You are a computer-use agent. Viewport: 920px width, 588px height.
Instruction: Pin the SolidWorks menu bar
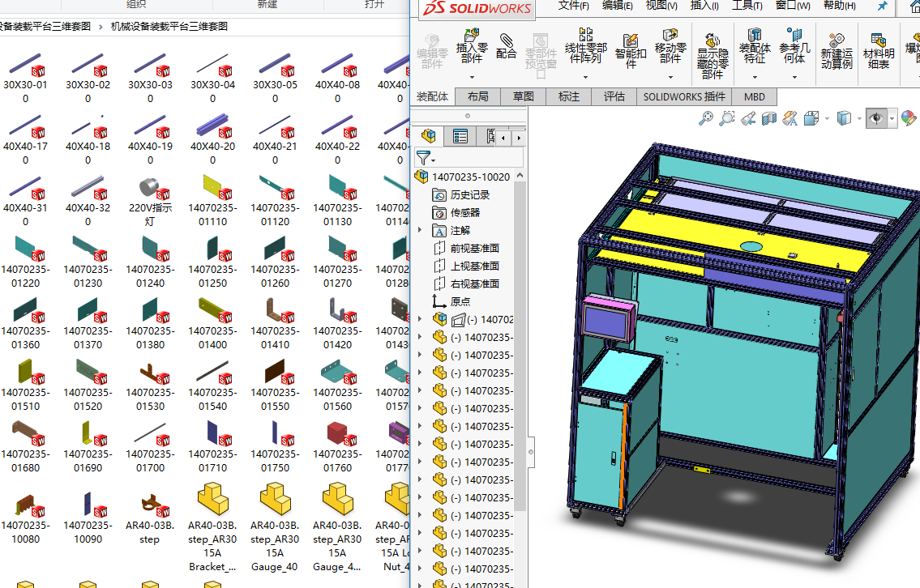click(x=883, y=6)
